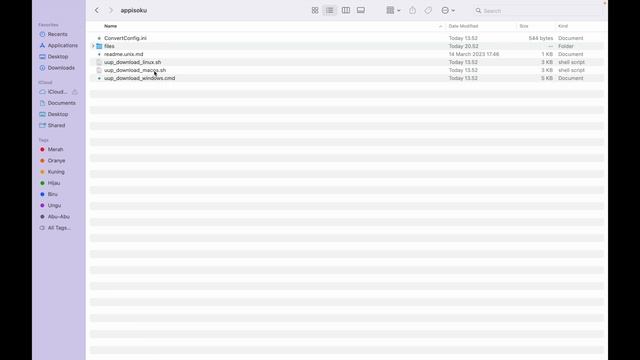Sort by the Size column header

(x=524, y=26)
